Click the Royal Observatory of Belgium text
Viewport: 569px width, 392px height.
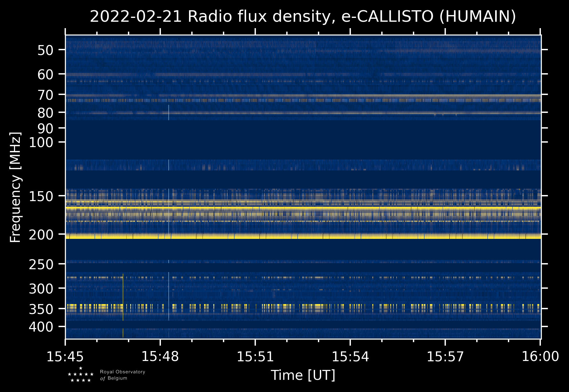[x=122, y=375]
